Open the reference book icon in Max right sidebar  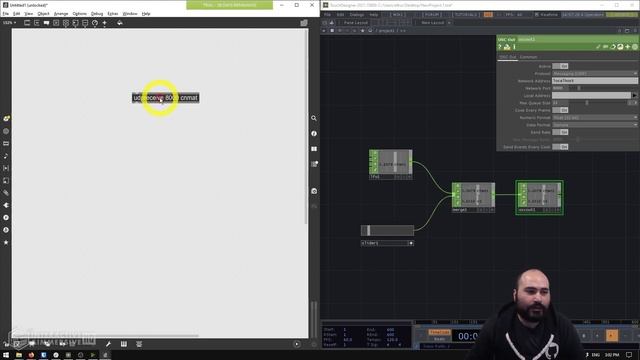314,149
